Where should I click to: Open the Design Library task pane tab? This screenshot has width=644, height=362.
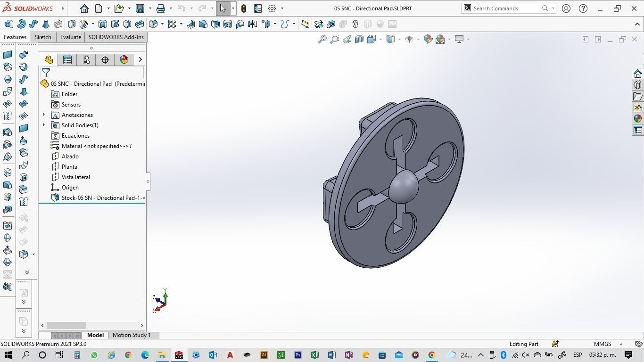638,85
